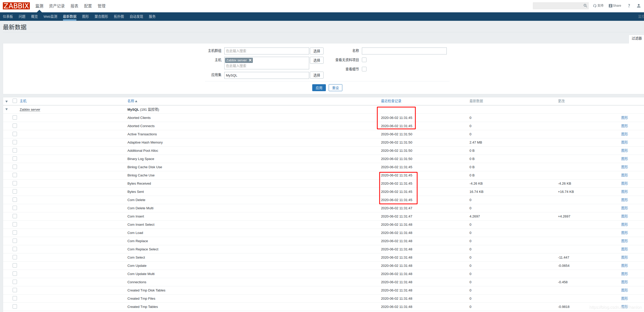
Task: Collapse the Zabbix server MySQL group
Action: (x=7, y=109)
